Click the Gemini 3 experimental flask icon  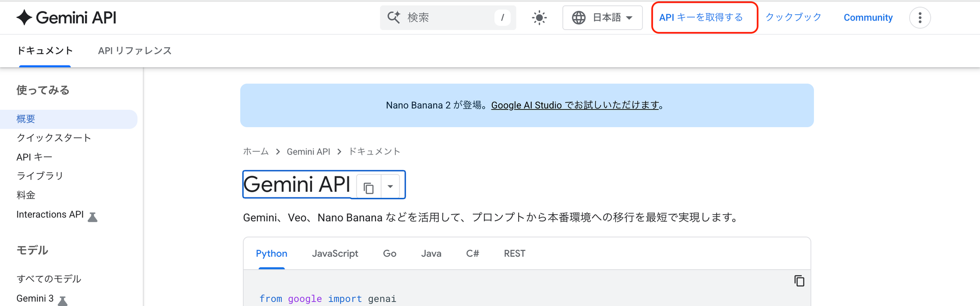(x=63, y=301)
